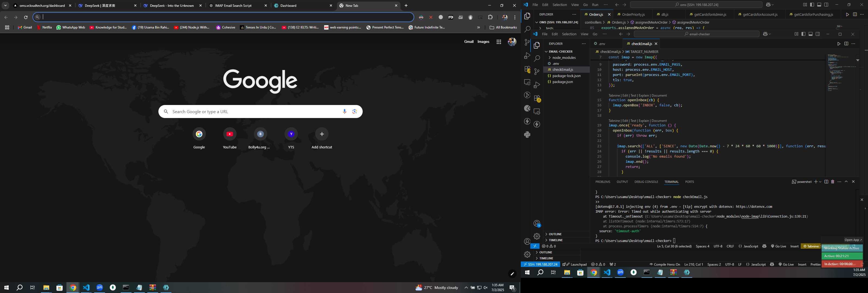Open Copilot icon in email-checker title bar
868x293 pixels.
tap(765, 34)
